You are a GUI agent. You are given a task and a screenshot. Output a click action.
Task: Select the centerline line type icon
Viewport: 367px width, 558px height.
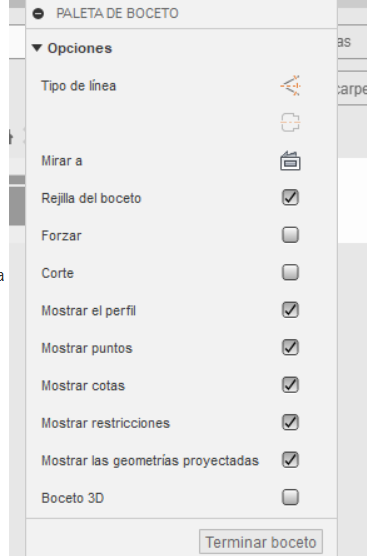coord(290,122)
